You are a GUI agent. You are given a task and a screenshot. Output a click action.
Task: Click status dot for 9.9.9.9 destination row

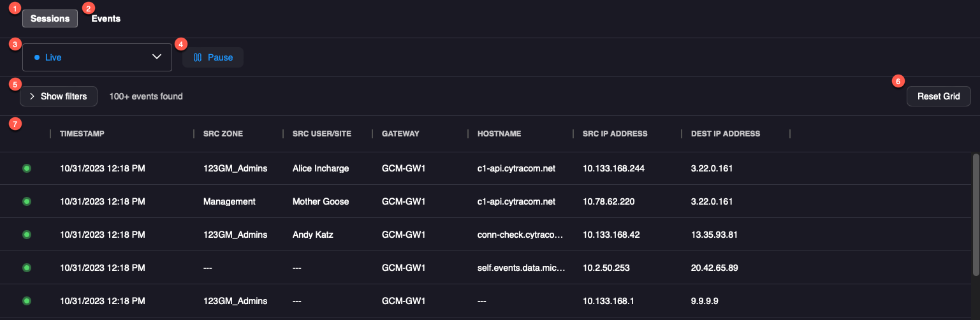27,301
